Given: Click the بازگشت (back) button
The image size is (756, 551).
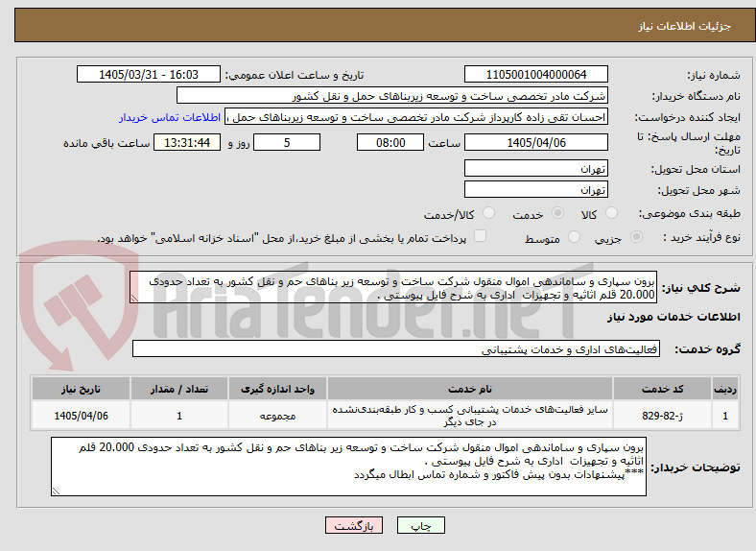Looking at the screenshot, I should [x=354, y=525].
